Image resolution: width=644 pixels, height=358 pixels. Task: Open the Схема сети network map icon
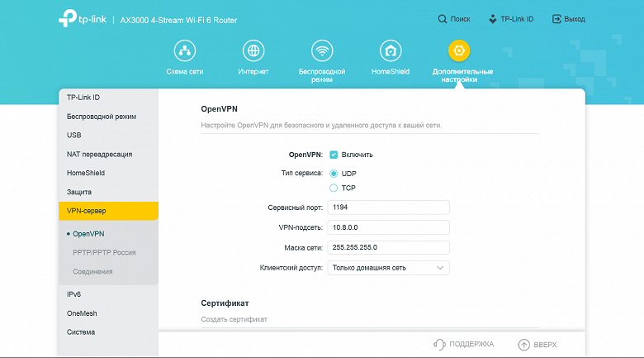(185, 50)
